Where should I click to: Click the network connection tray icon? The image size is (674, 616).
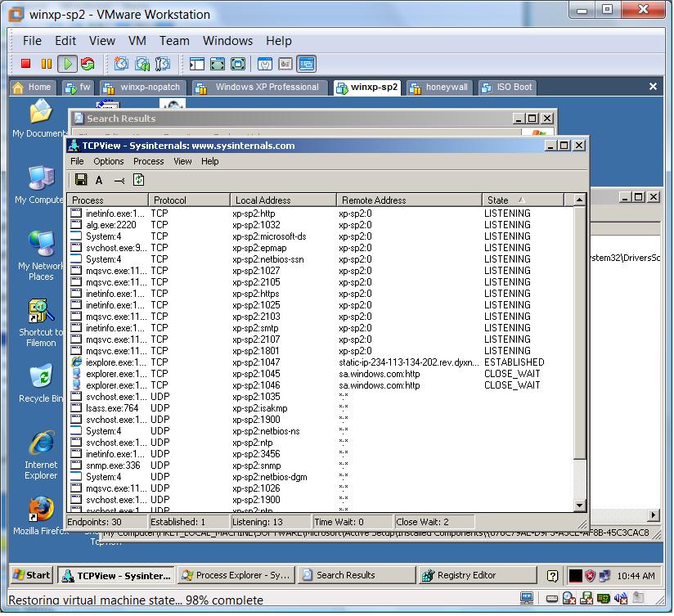[604, 576]
